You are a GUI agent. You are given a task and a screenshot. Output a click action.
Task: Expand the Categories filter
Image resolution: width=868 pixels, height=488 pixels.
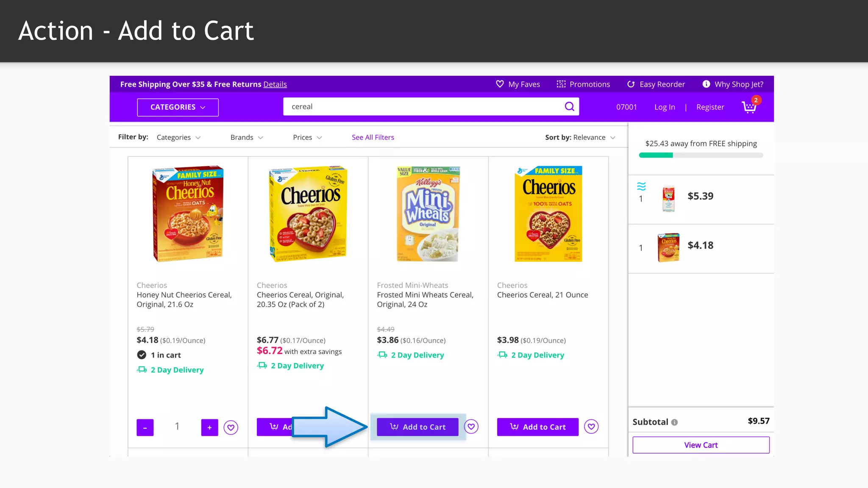[x=178, y=137]
